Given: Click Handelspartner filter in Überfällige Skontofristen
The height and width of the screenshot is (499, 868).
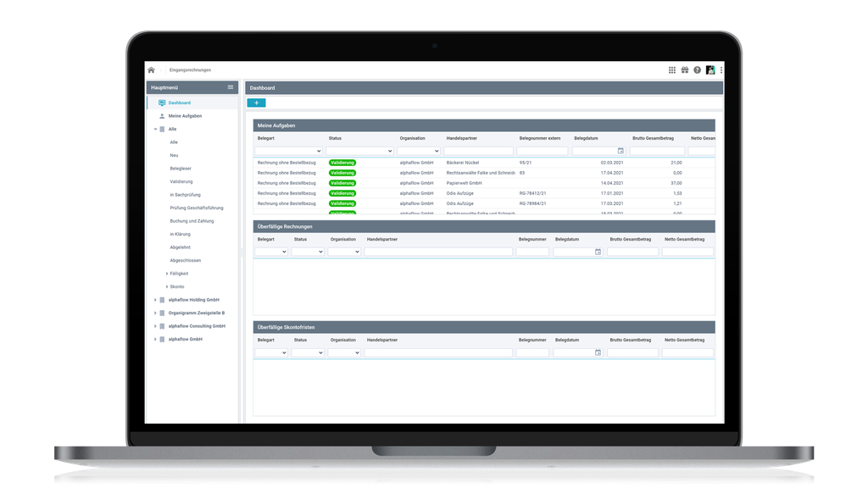Looking at the screenshot, I should point(438,352).
